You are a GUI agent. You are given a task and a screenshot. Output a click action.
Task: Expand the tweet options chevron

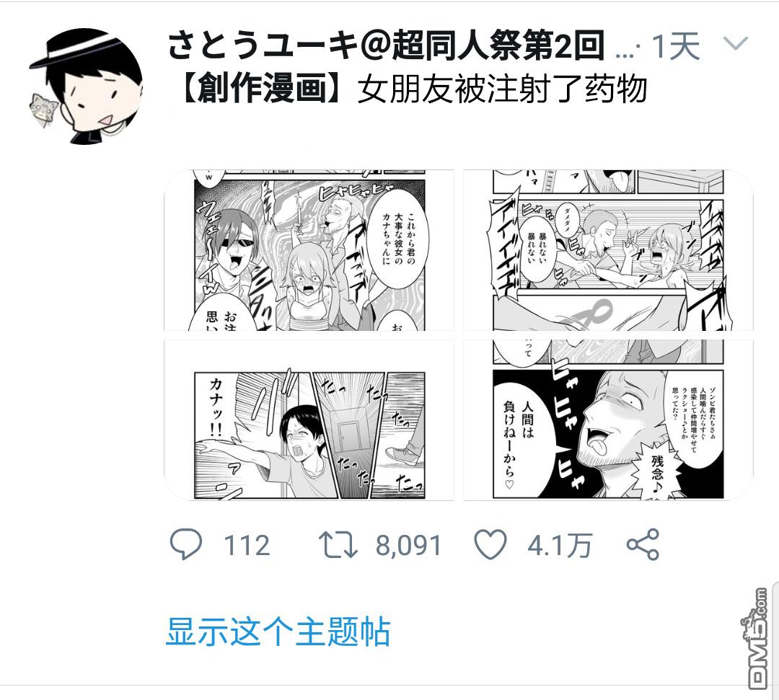click(735, 44)
